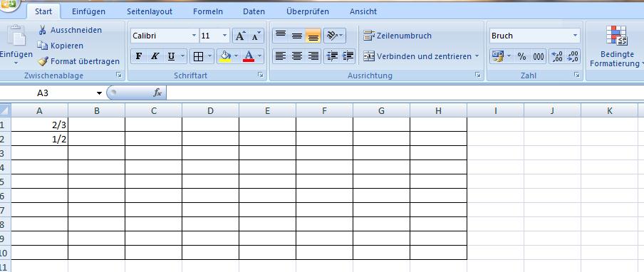The width and height of the screenshot is (644, 272).
Task: Increase font size with large A icon
Action: tap(240, 36)
